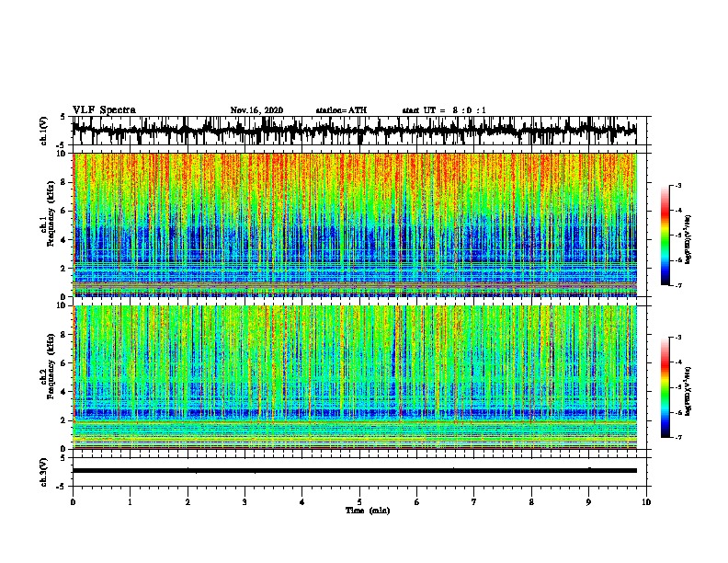
Task: Click the ch.2 "Frequency (kHz)" axis label
Action: coord(51,366)
